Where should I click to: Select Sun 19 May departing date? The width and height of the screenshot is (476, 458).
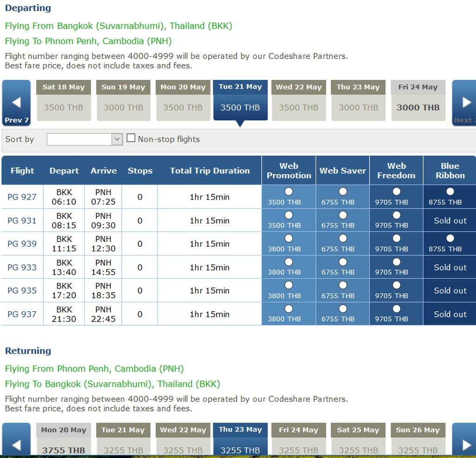click(x=123, y=100)
